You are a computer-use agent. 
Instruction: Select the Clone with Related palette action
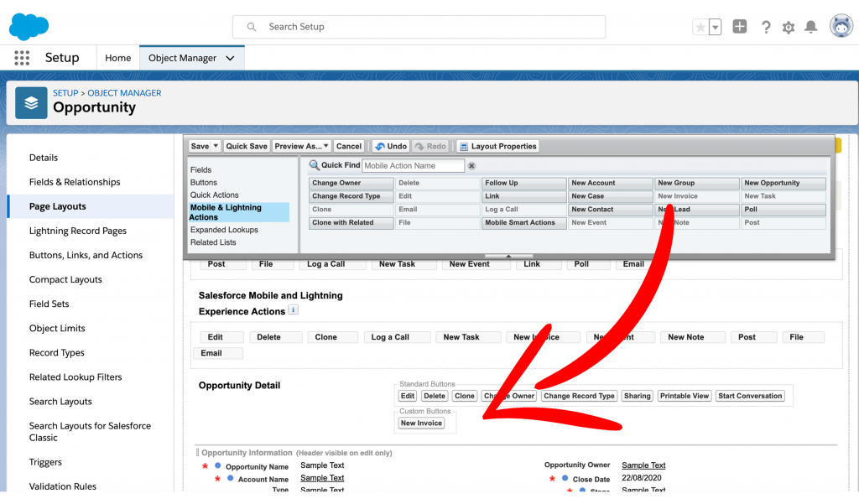351,222
